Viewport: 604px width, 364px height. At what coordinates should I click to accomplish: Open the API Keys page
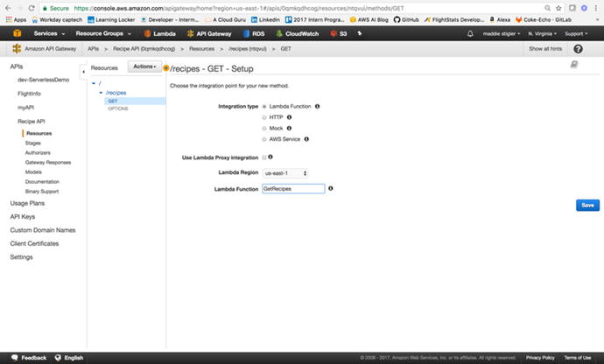pos(23,217)
